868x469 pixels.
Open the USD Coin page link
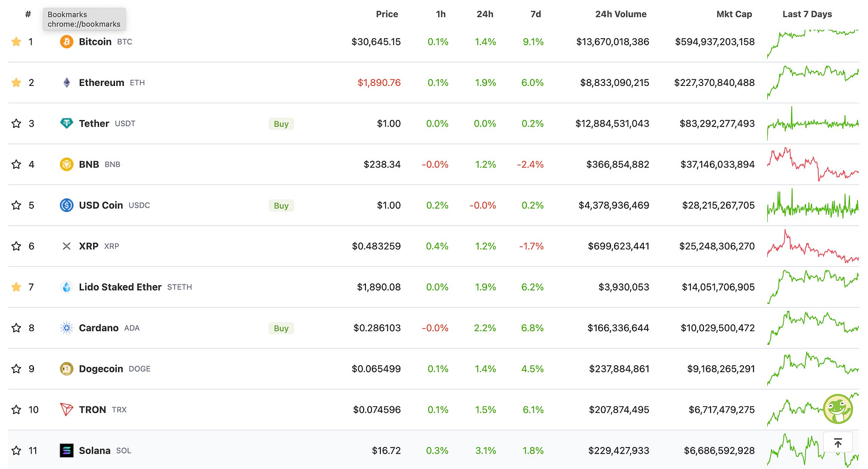[x=101, y=205]
